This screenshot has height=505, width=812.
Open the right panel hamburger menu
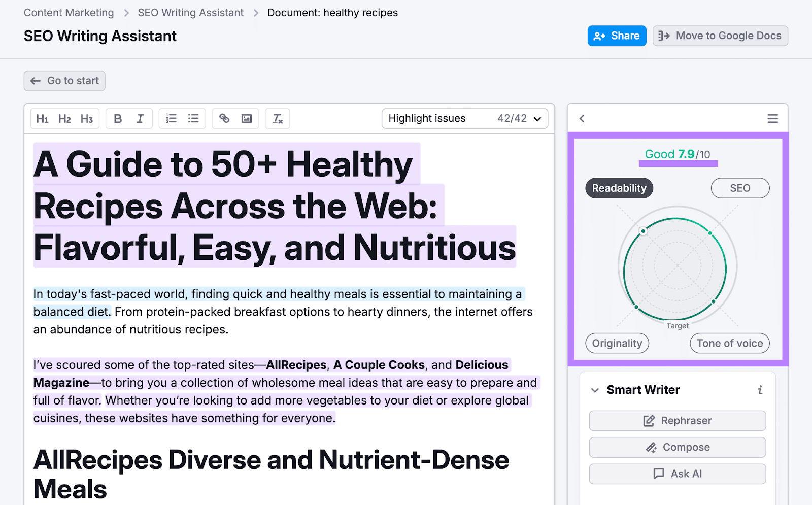coord(772,118)
